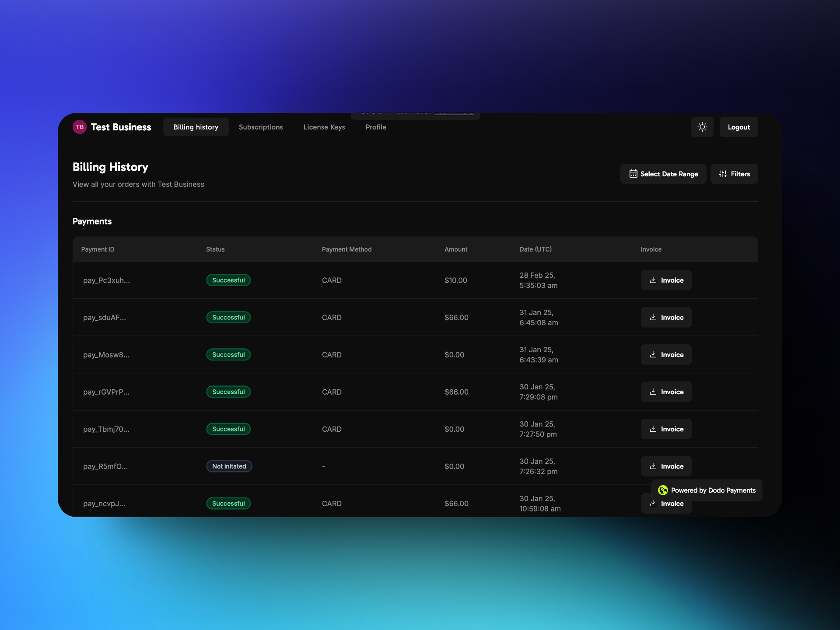This screenshot has width=840, height=630.
Task: Click the Dodo Payments logo icon
Action: coord(663,490)
